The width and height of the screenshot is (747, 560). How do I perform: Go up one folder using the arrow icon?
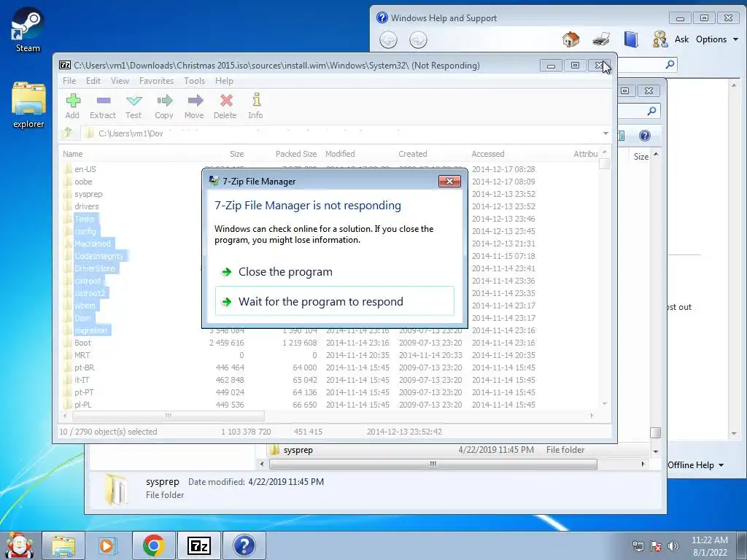point(67,133)
